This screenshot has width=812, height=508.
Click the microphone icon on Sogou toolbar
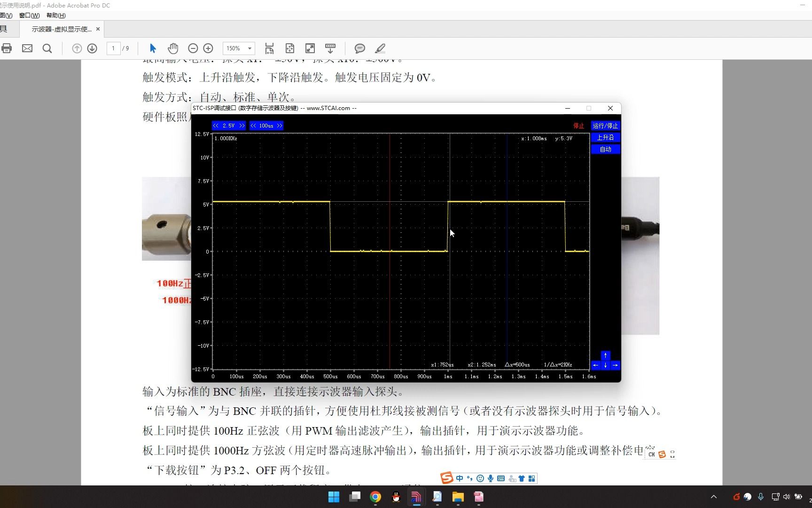click(491, 478)
